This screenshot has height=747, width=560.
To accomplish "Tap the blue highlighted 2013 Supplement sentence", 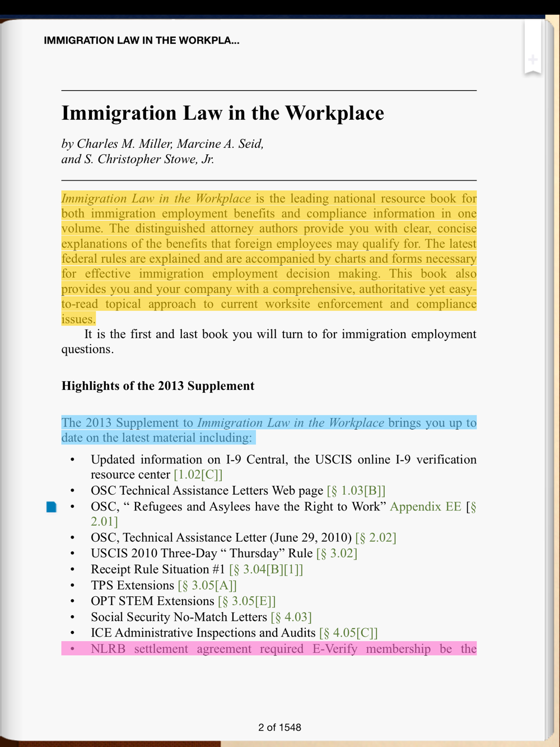I will [269, 430].
